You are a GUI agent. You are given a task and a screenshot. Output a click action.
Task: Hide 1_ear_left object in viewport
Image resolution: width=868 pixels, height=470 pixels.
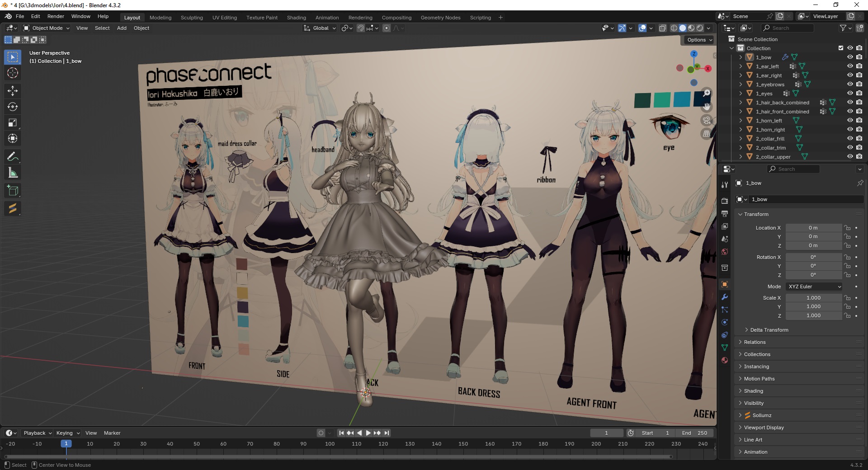[x=850, y=66]
